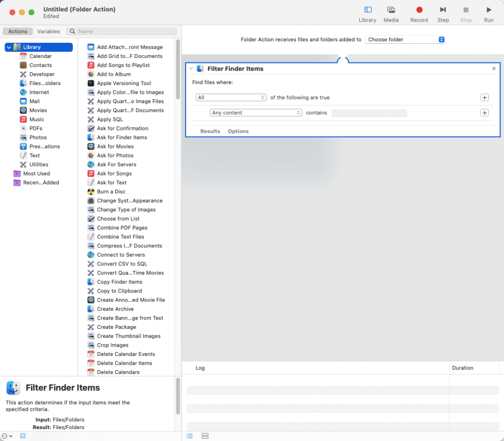504x441 pixels.
Task: Click the Step toolbar icon
Action: [x=443, y=10]
